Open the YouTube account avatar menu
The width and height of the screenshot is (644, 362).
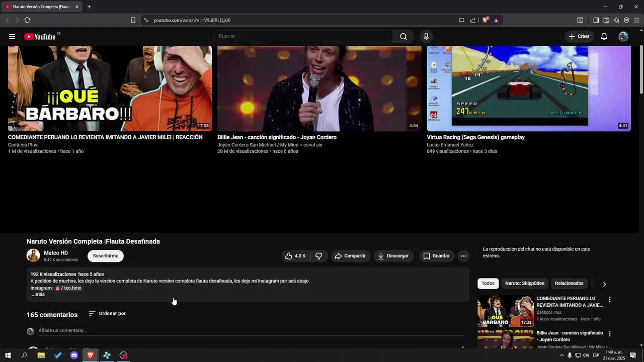[623, 36]
